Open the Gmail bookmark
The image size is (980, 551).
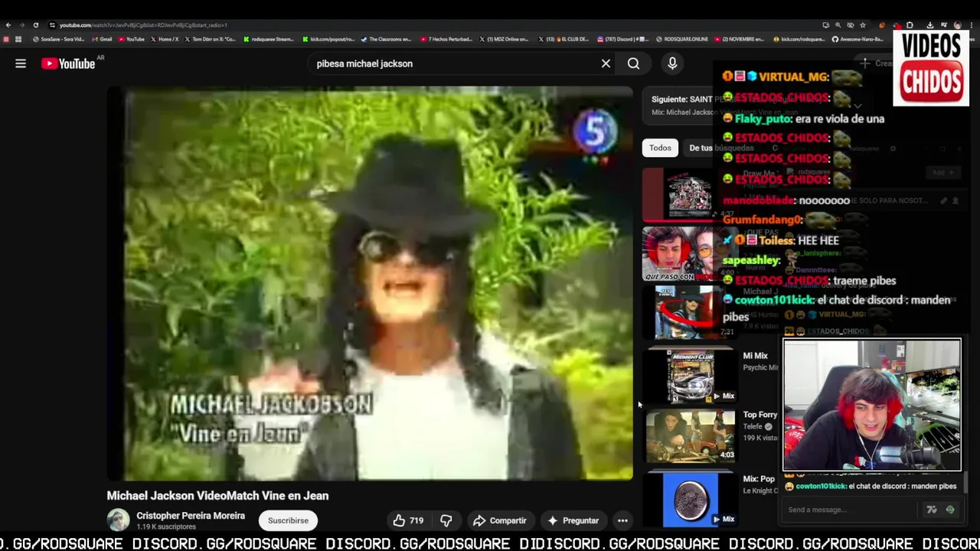coord(102,39)
